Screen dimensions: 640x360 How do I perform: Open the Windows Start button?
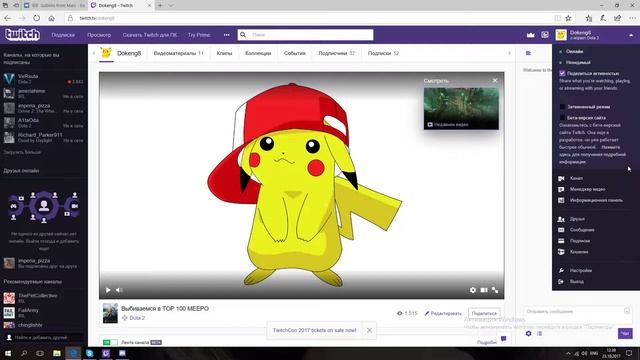(8, 353)
